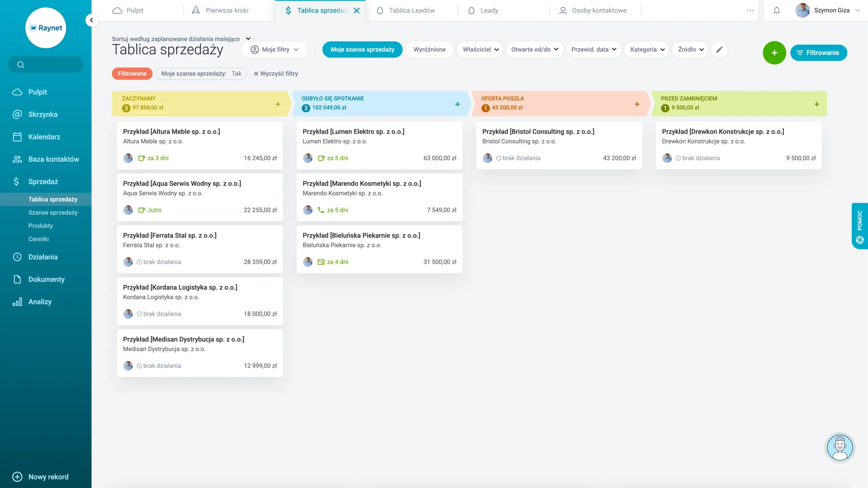
Task: Open the support assistant chat avatar
Action: pyautogui.click(x=840, y=448)
